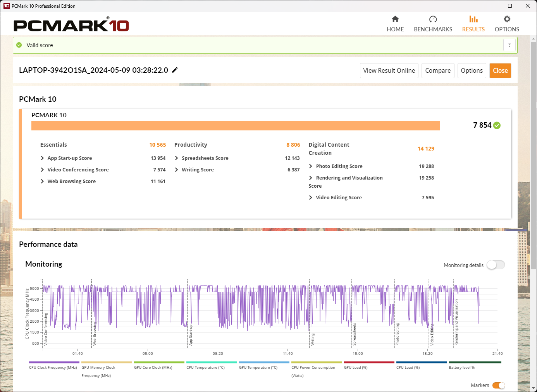Screen dimensions: 537x392
Task: Expand the Photo Editing Score row
Action: pos(311,166)
